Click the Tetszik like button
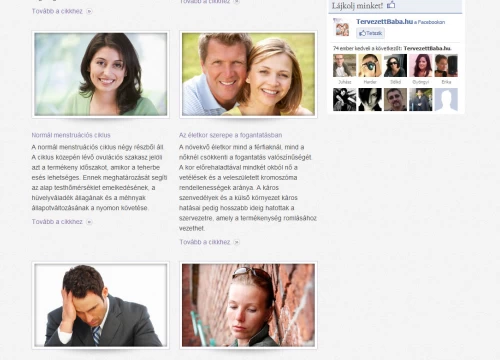Screen dimensions: 500x360 [370, 33]
